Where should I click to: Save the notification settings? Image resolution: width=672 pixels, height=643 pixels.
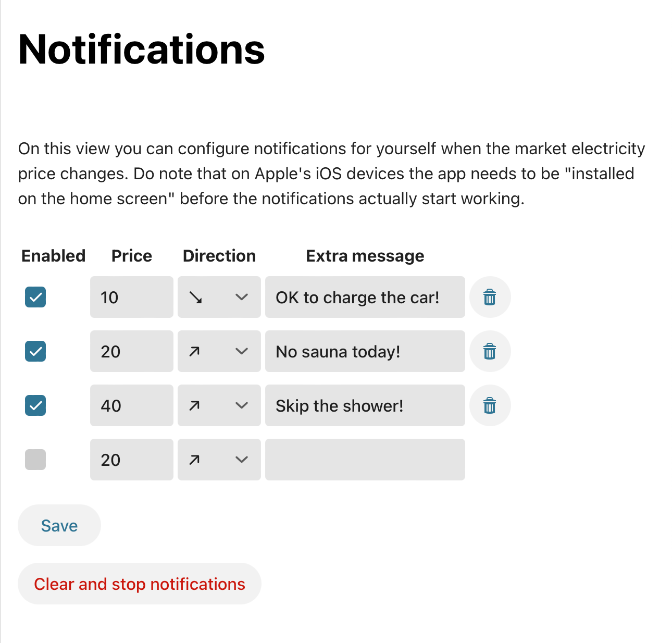(x=59, y=525)
